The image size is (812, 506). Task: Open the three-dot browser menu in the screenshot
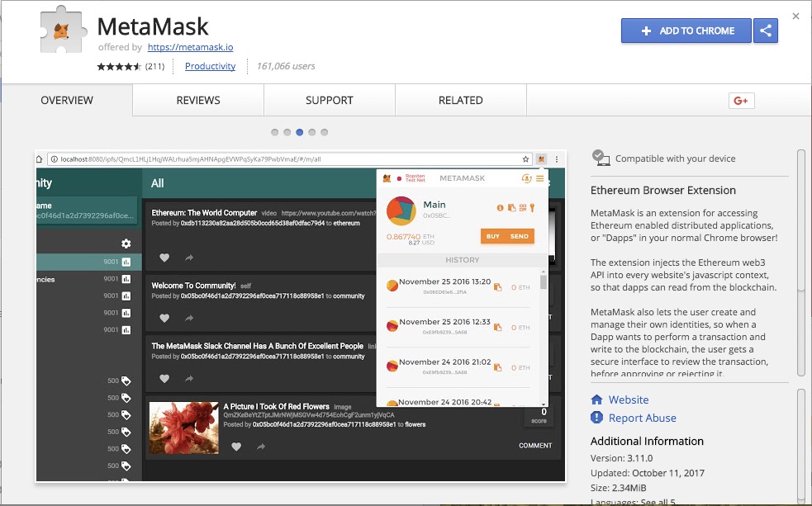[557, 159]
